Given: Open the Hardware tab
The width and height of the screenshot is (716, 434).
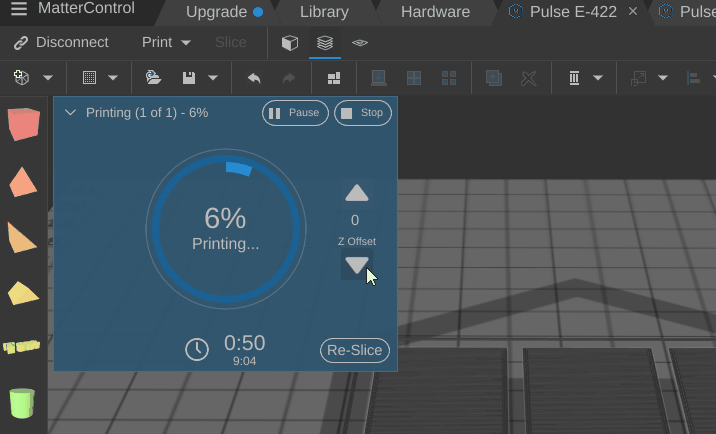Looking at the screenshot, I should pos(435,12).
